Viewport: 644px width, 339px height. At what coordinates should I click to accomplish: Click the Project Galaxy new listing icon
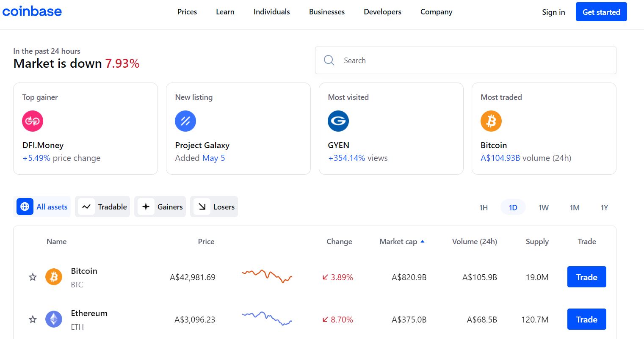tap(185, 121)
